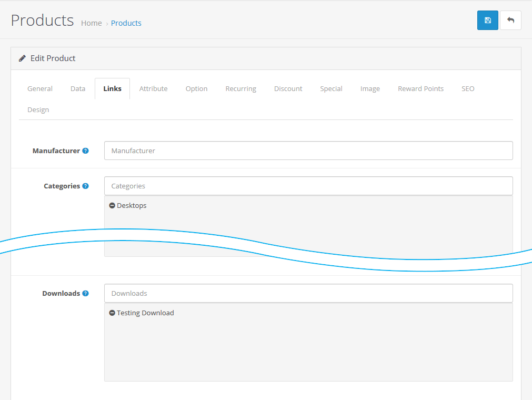Open the General tab
Viewport: 532px width, 400px height.
[40, 88]
